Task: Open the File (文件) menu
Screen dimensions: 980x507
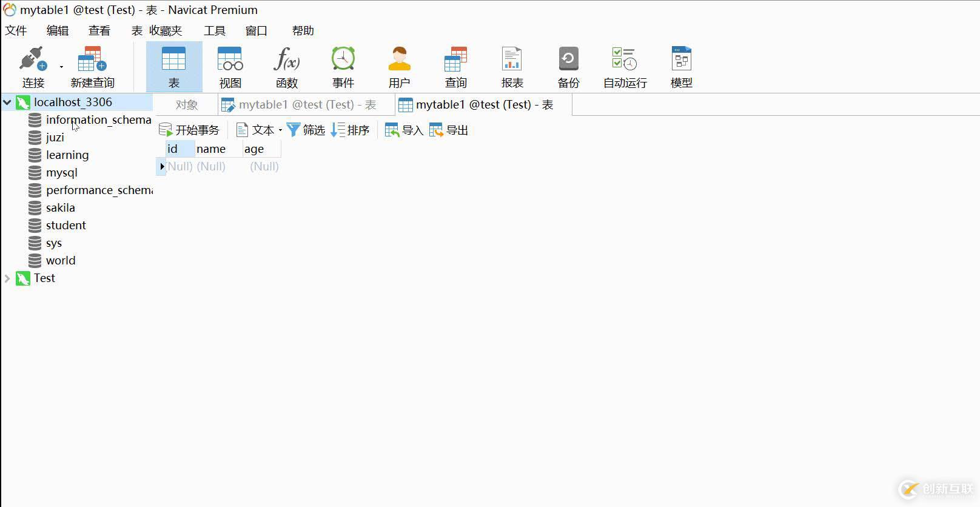Action: 16,30
